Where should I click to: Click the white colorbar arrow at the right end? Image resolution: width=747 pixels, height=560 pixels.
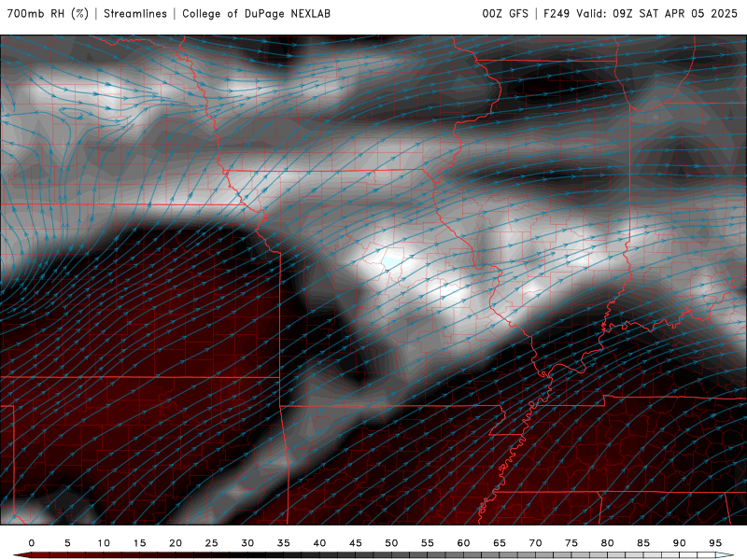coord(725,555)
